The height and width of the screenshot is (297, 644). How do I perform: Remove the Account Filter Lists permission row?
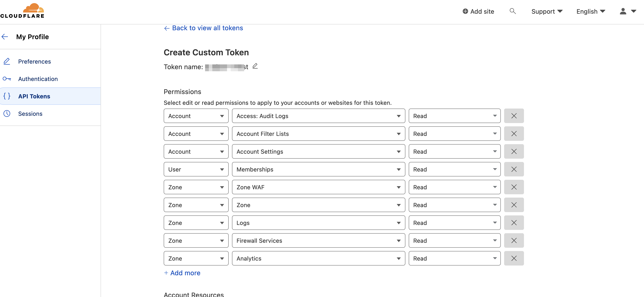pyautogui.click(x=514, y=133)
